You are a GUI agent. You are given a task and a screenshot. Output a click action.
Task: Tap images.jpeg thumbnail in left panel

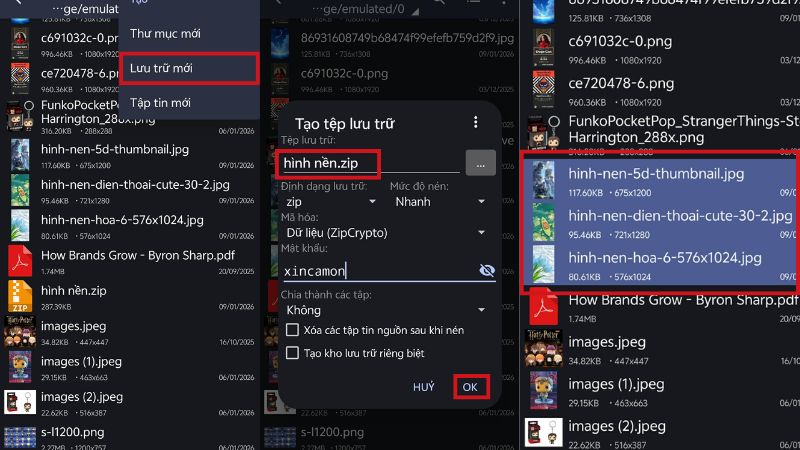tap(20, 332)
